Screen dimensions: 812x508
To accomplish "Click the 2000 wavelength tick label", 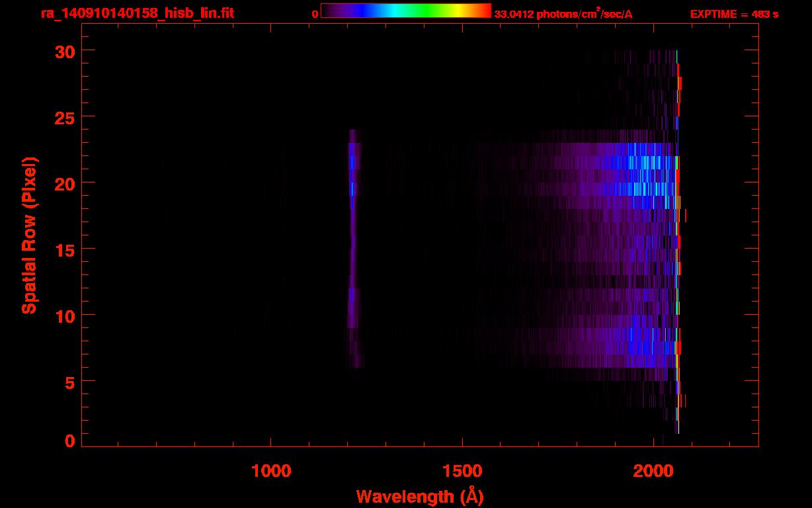I will click(654, 470).
